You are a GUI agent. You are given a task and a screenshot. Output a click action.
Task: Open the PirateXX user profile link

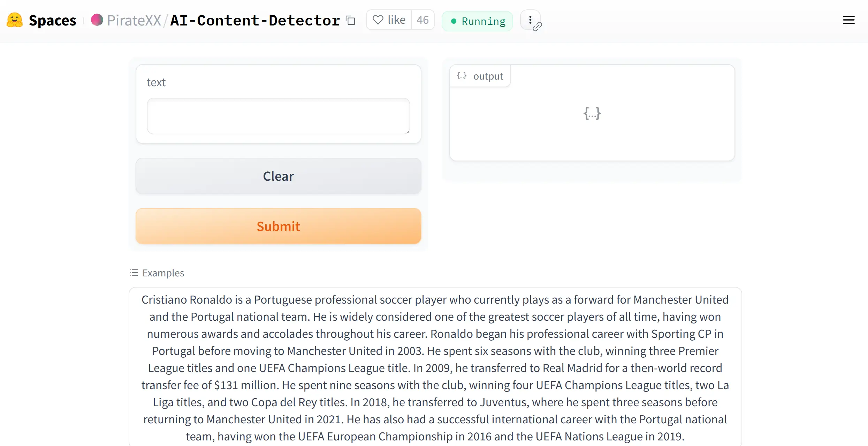(x=134, y=20)
